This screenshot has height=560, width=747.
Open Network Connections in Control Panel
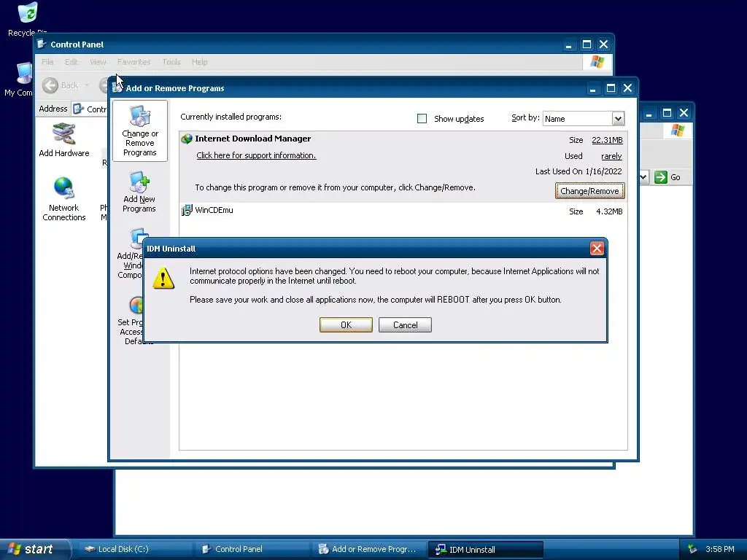tap(64, 198)
